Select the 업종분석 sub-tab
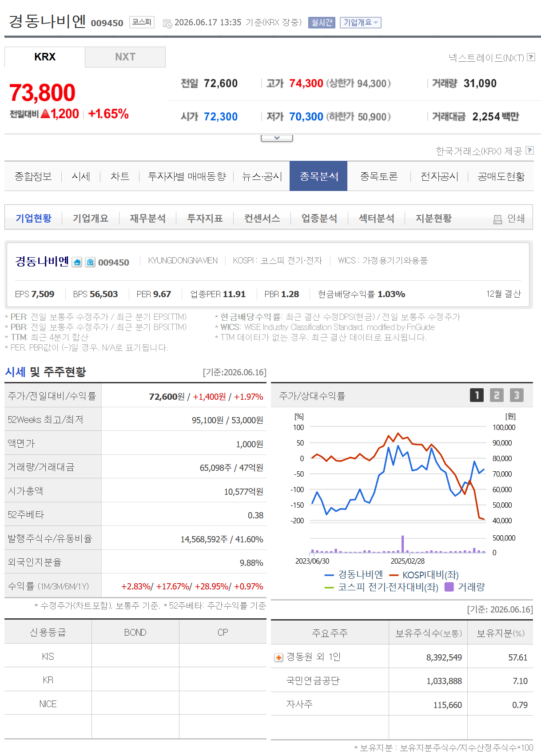Image resolution: width=541 pixels, height=756 pixels. coord(319,218)
